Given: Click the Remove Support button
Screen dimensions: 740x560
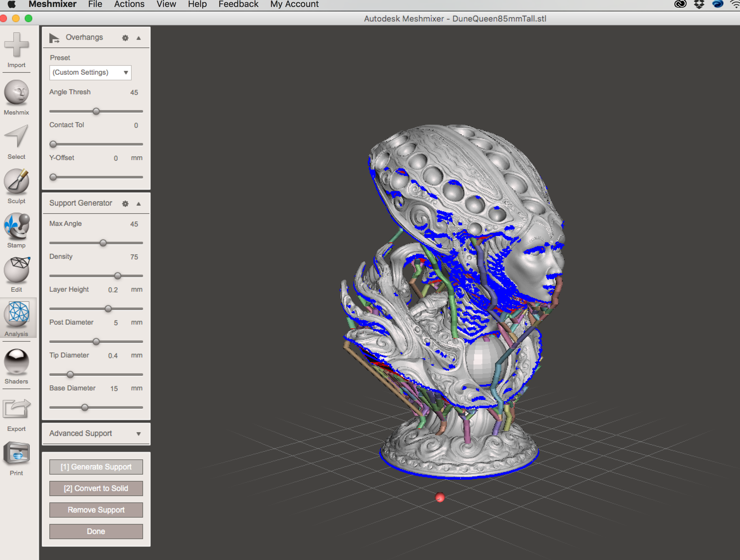Looking at the screenshot, I should pyautogui.click(x=96, y=510).
